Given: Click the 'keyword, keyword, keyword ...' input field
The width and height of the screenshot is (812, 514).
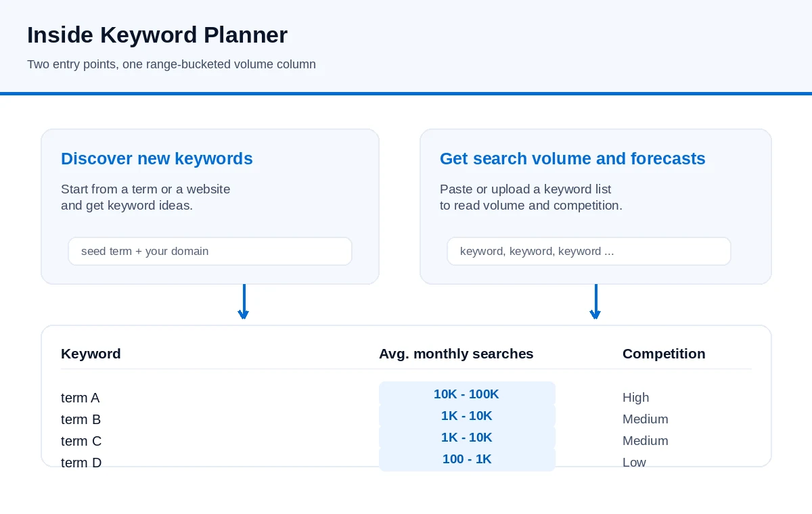Looking at the screenshot, I should [x=589, y=251].
